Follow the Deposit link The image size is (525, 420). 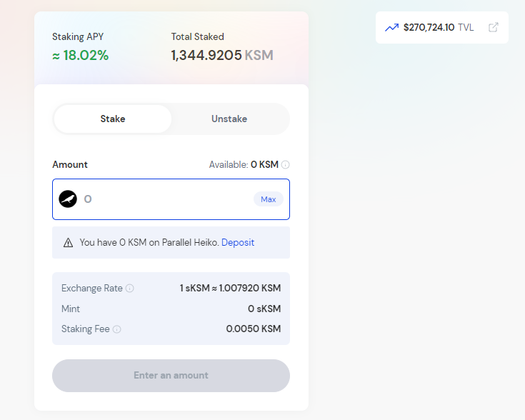(238, 242)
